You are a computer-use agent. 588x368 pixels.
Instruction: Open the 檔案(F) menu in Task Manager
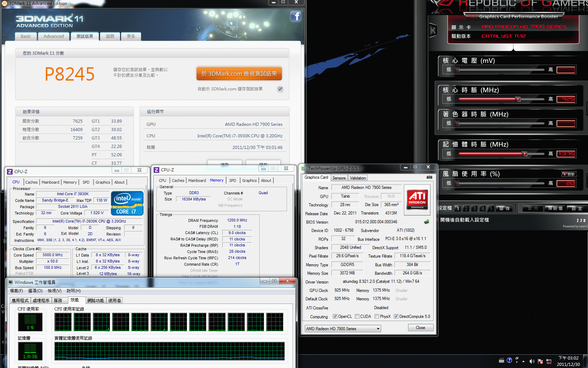pos(16,291)
